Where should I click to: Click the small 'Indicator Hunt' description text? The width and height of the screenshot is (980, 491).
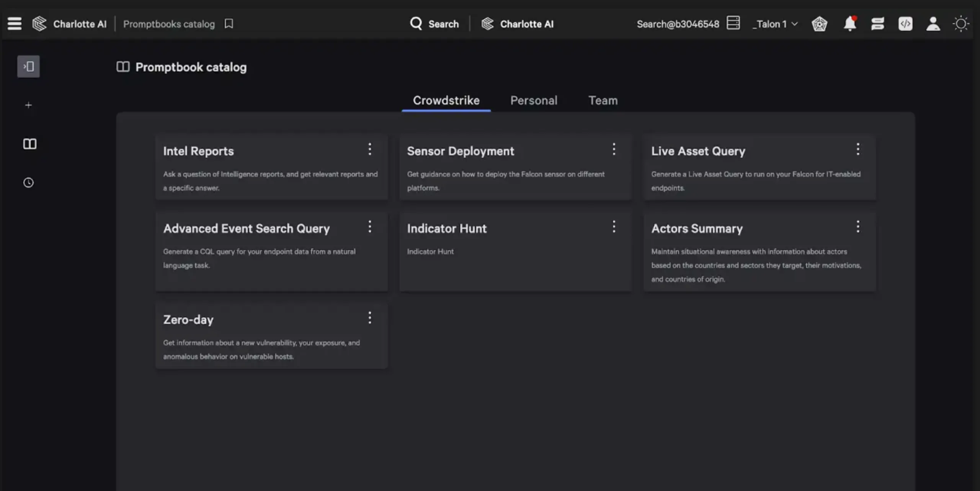click(430, 252)
